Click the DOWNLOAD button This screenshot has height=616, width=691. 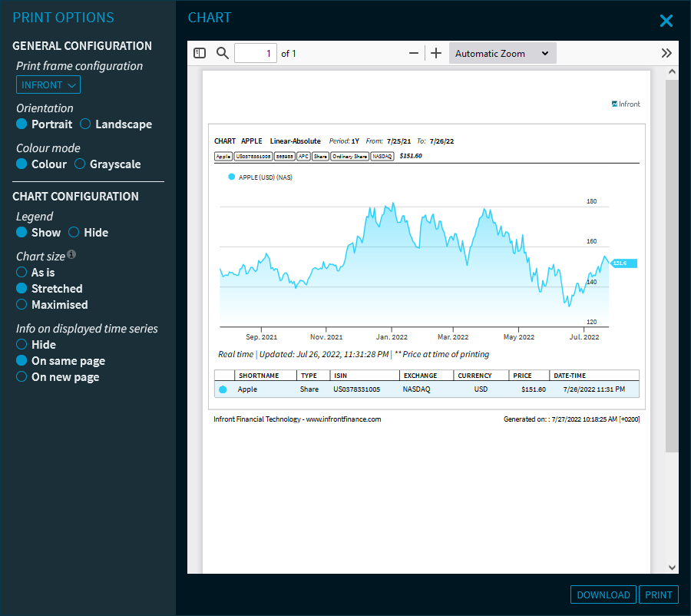tap(603, 594)
